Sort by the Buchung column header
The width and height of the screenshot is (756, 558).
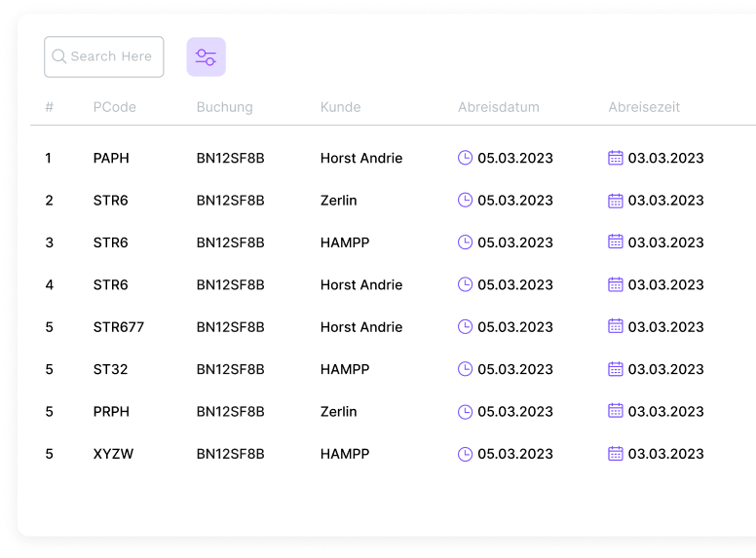pyautogui.click(x=224, y=107)
